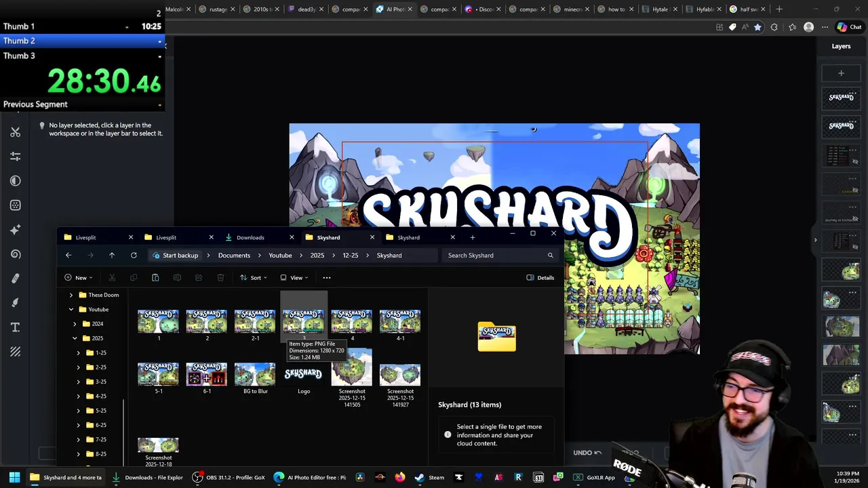
Task: Refresh the Skyshard folder view
Action: pyautogui.click(x=134, y=256)
